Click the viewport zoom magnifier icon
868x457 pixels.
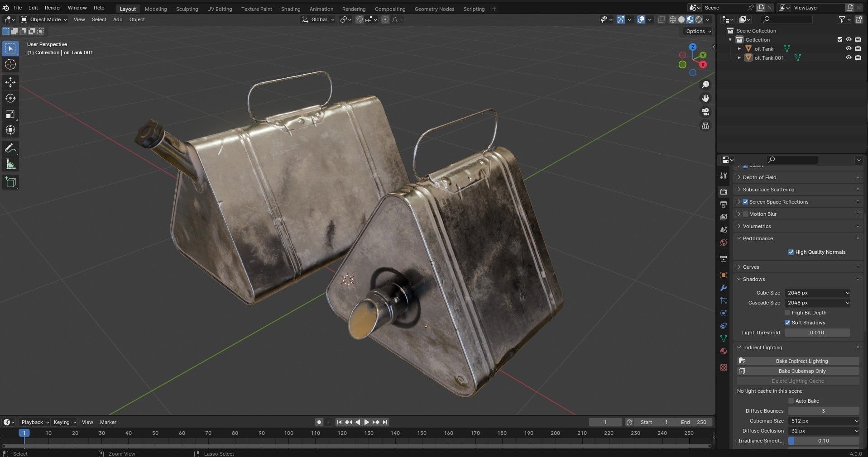click(705, 85)
